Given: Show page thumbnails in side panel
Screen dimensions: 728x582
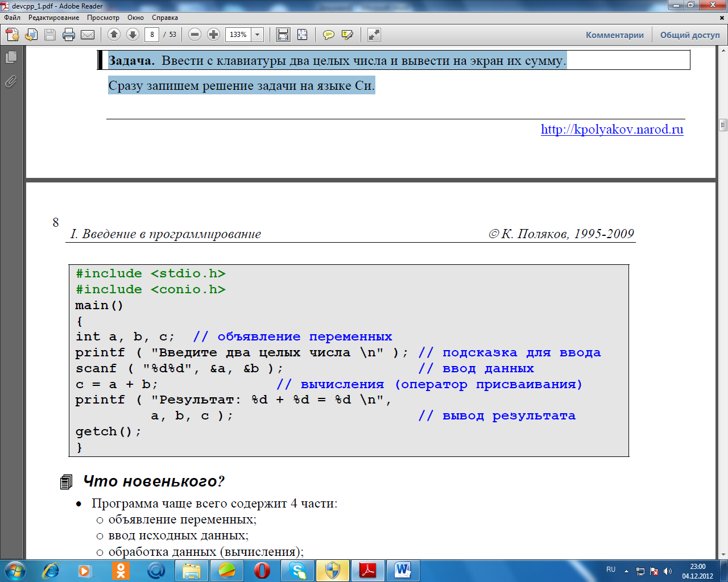Looking at the screenshot, I should [11, 57].
